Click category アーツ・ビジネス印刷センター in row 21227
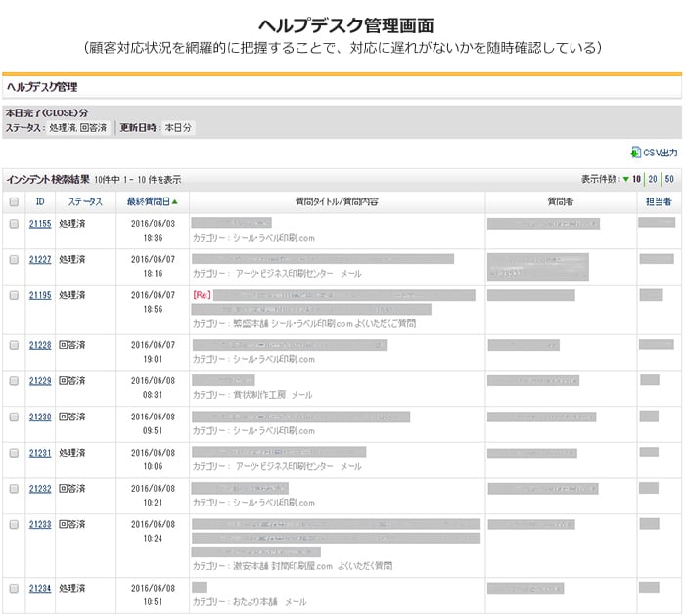685x616 pixels. [x=277, y=274]
